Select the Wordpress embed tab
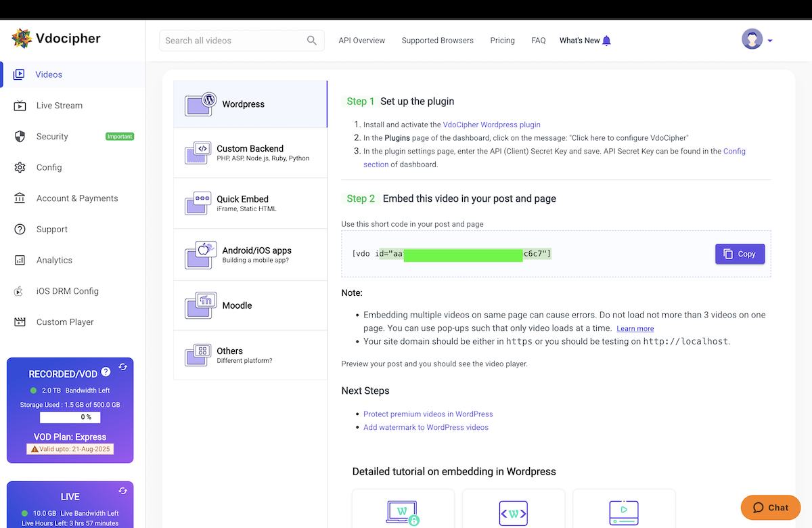The width and height of the screenshot is (812, 528). tap(250, 104)
